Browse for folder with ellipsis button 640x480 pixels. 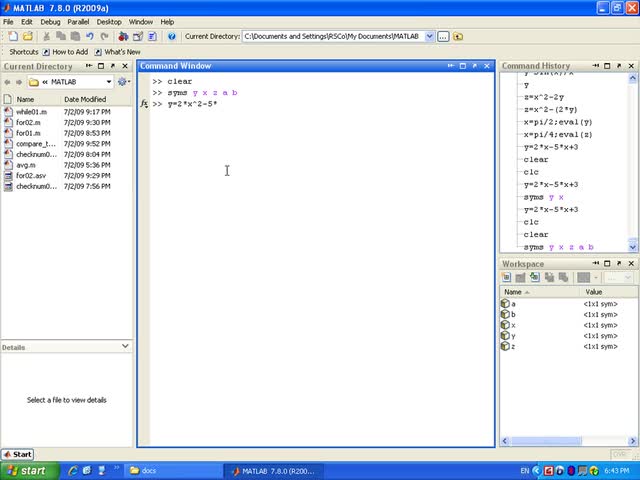pyautogui.click(x=443, y=36)
